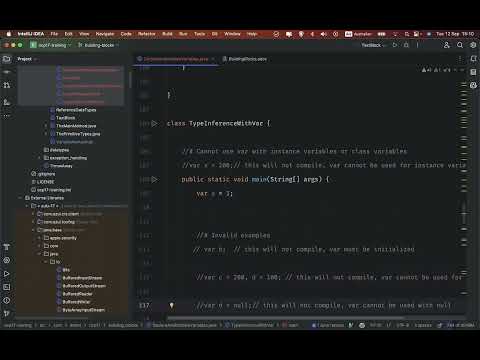Expand the apple.security package

[x=39, y=238]
